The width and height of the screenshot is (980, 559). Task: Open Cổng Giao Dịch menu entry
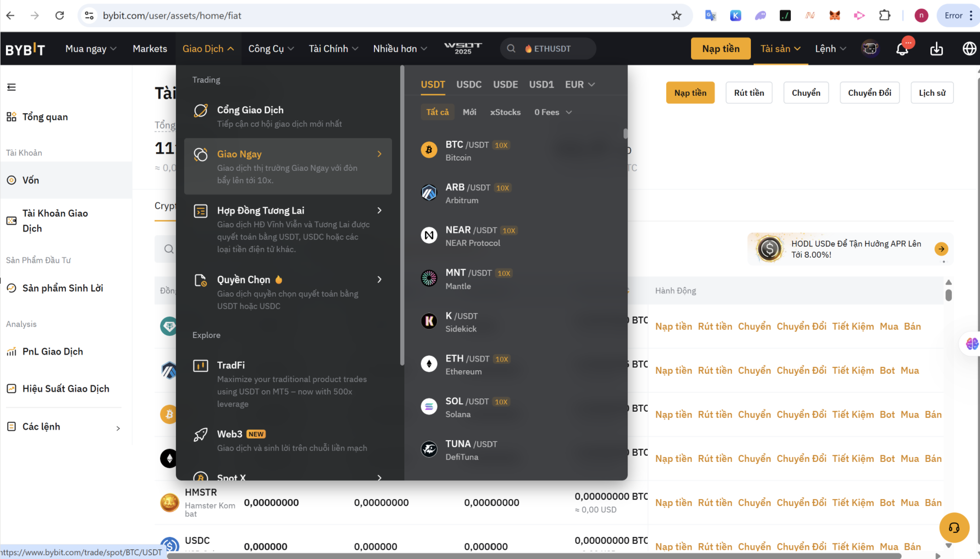click(250, 111)
